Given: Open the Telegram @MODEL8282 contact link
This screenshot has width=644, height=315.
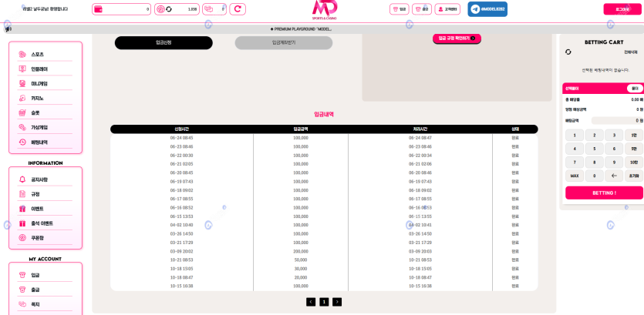Looking at the screenshot, I should [487, 9].
